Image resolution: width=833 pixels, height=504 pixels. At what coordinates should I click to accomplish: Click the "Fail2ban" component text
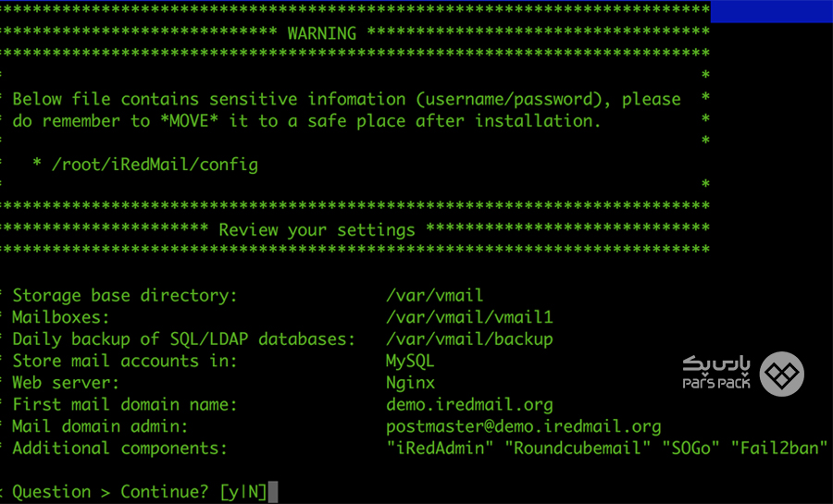click(779, 449)
